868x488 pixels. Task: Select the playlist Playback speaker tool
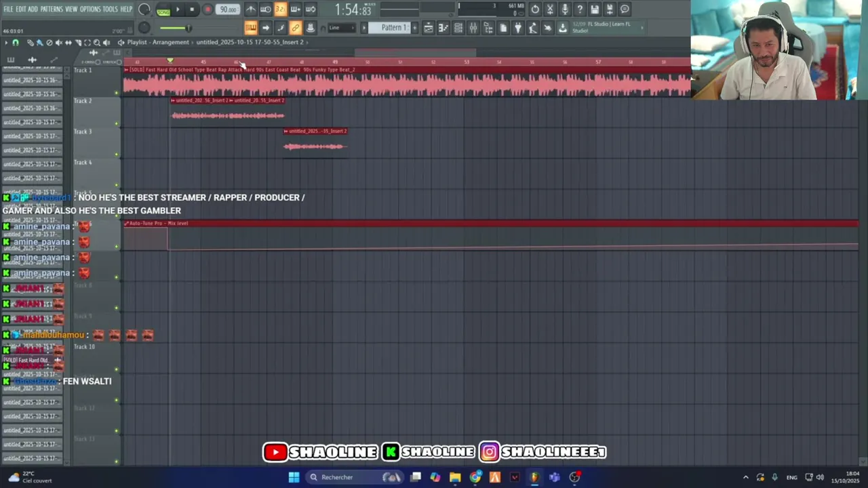click(x=106, y=43)
